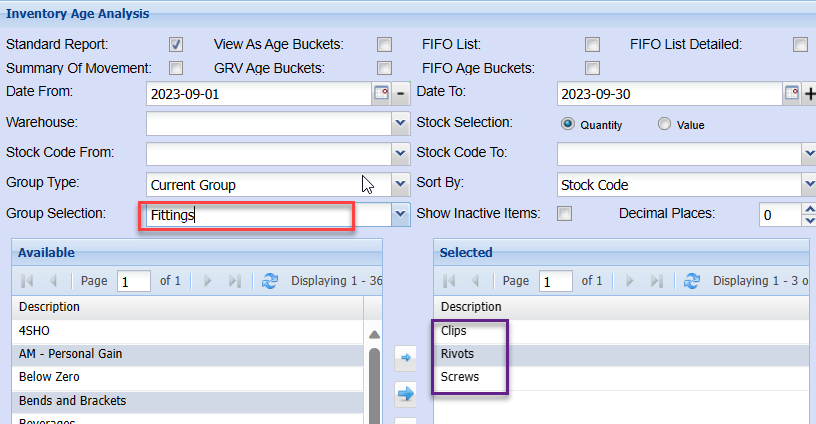Open the Date From calendar picker
Viewport: 816px width, 424px height.
coord(381,94)
